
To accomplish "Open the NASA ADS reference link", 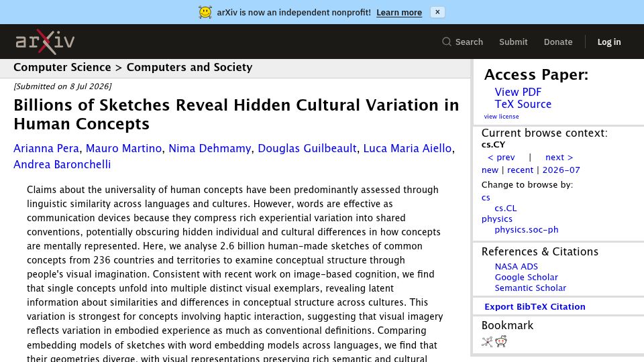I will (516, 266).
